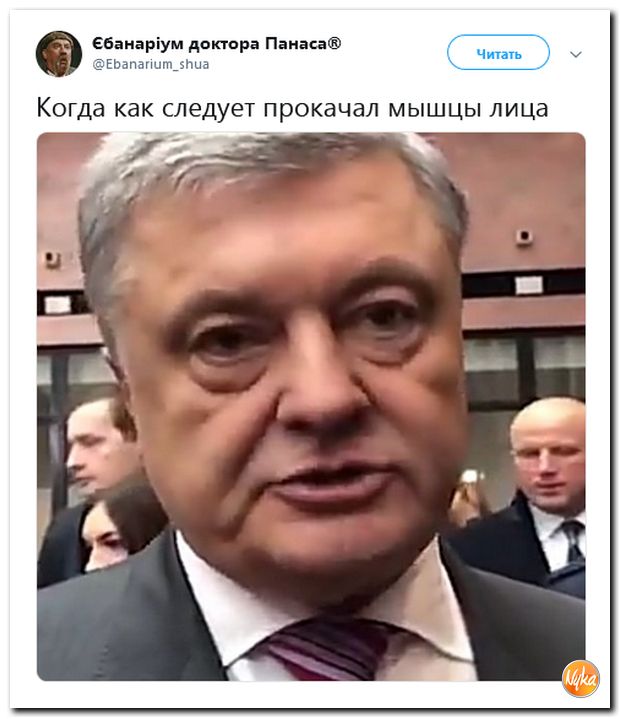Image resolution: width=621 pixels, height=719 pixels.
Task: Click the orange Nyka watermark logo
Action: click(581, 679)
